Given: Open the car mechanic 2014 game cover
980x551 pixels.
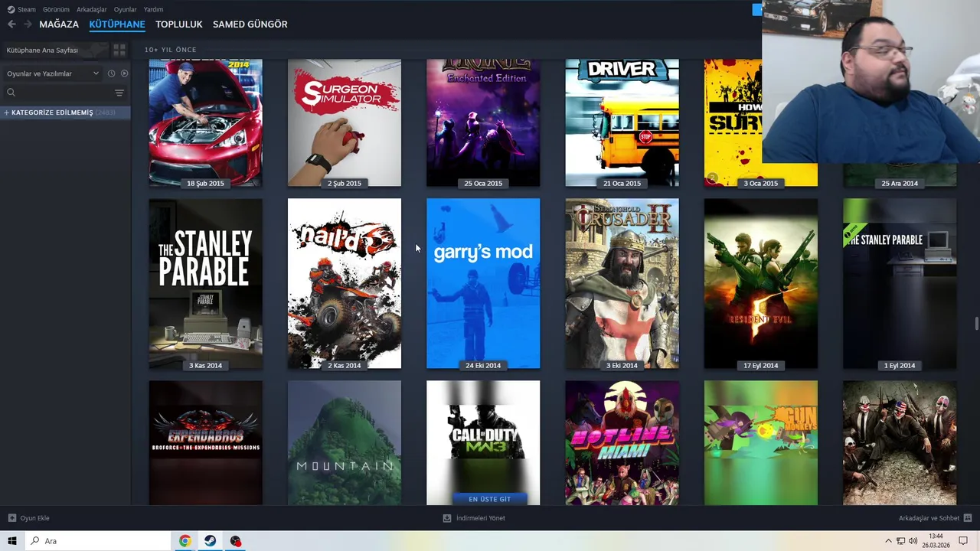Looking at the screenshot, I should pyautogui.click(x=205, y=123).
